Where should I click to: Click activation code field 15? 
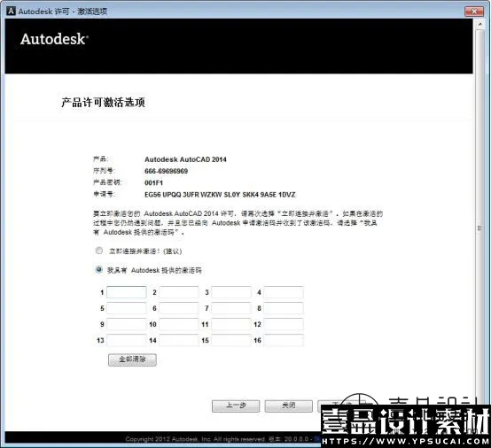[x=231, y=340]
